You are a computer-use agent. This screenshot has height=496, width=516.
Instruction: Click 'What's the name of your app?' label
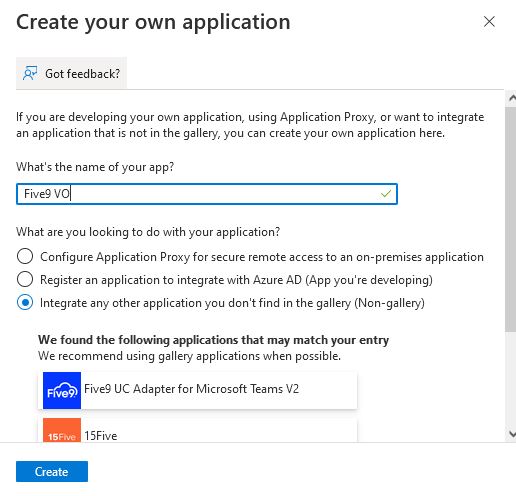tap(95, 166)
